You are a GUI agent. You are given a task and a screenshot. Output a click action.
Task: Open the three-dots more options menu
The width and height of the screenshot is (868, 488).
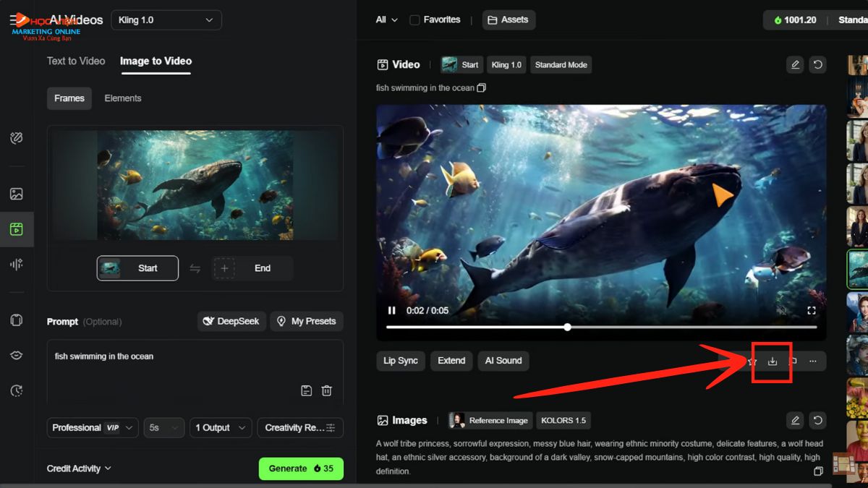tap(813, 361)
